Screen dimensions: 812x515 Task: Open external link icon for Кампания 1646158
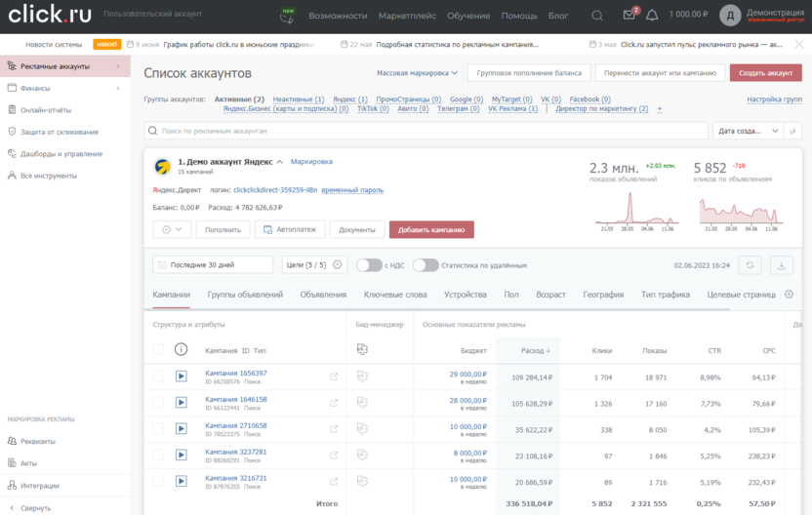tap(334, 403)
